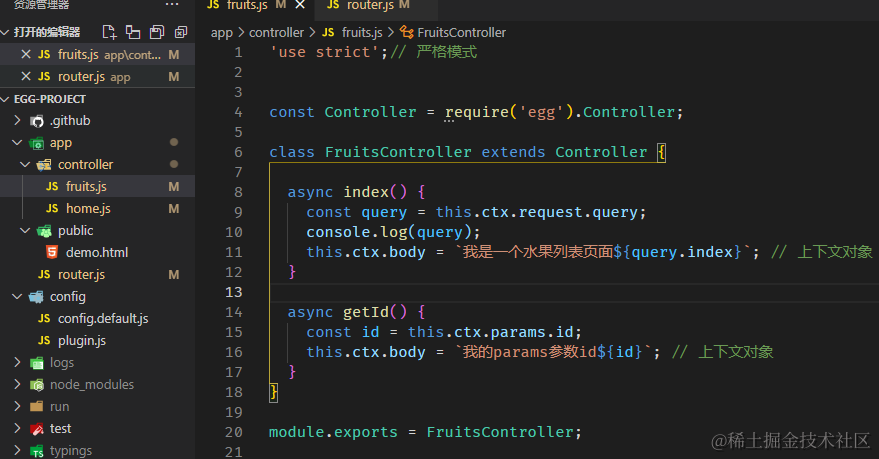This screenshot has height=459, width=879.
Task: Click 'async index()' on line 8
Action: pyautogui.click(x=347, y=192)
